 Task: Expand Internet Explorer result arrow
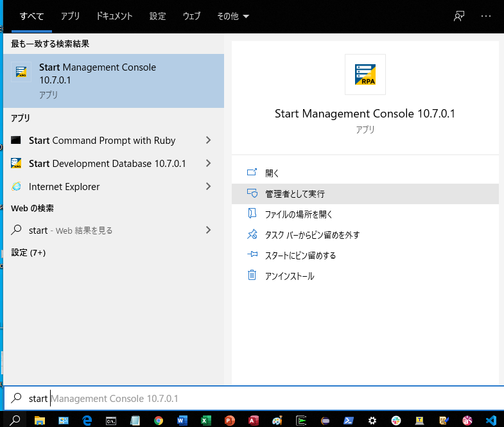(x=208, y=186)
